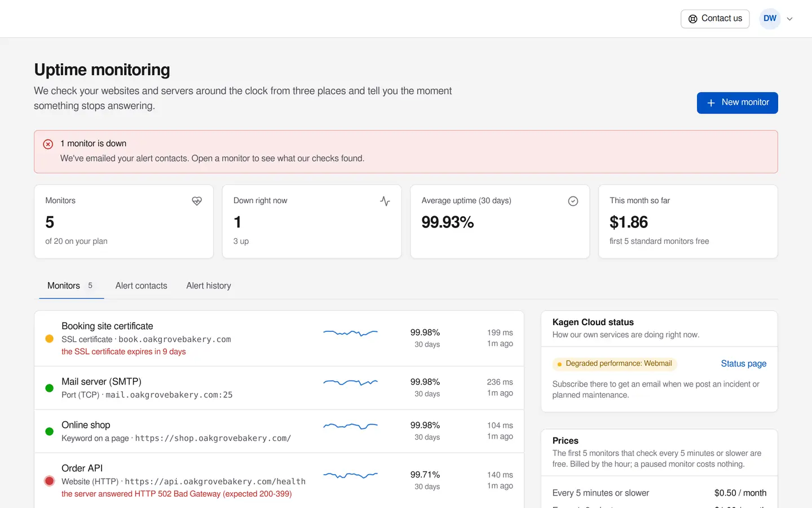Create a monitor with the New monitor button
This screenshot has height=508, width=812.
[738, 103]
